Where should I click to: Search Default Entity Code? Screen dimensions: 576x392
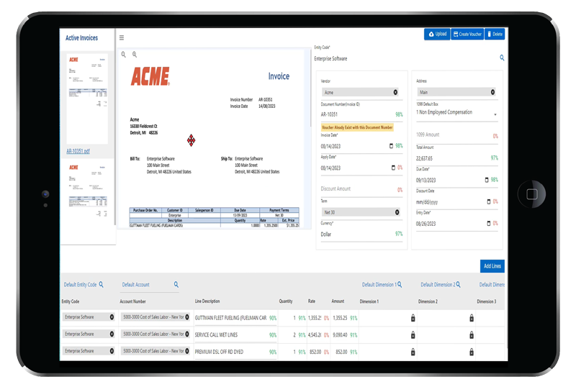[101, 284]
